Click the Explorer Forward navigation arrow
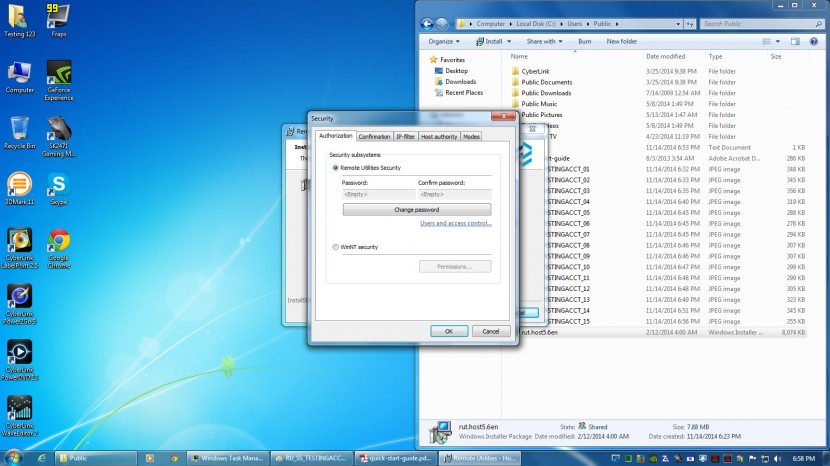The width and height of the screenshot is (830, 466). pyautogui.click(x=441, y=23)
